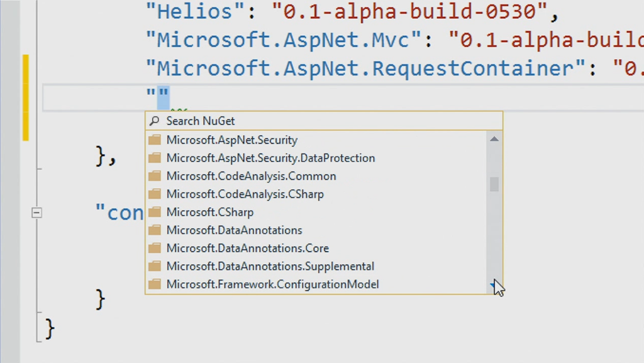Click package icon beside Microsoft.CSharp
This screenshot has height=363, width=644.
coord(155,212)
